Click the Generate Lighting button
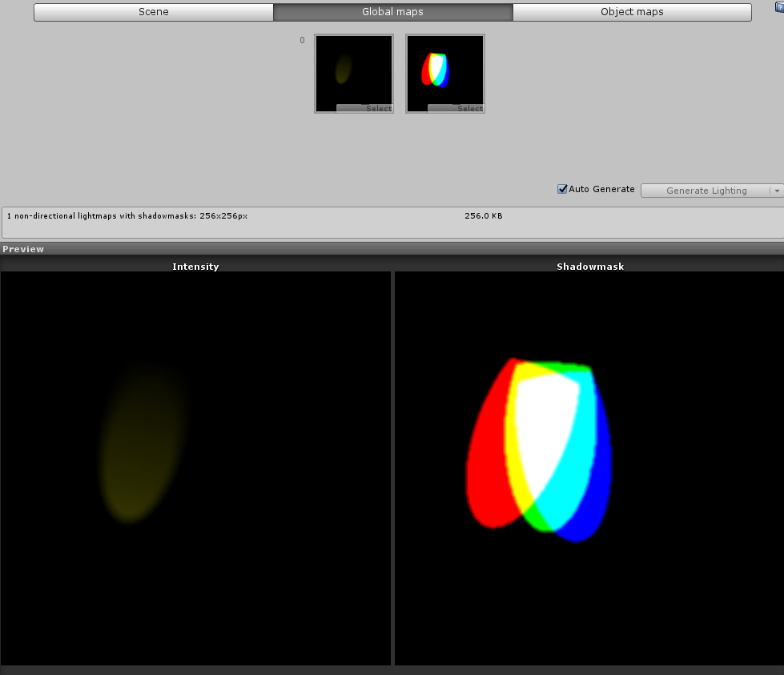The height and width of the screenshot is (675, 784). [706, 191]
